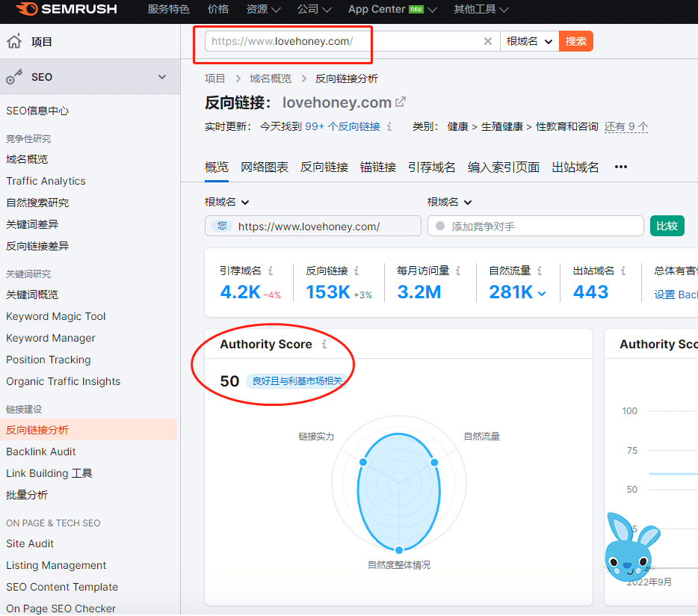This screenshot has width=698, height=616.
Task: Show Authority Score info icon
Action: (x=324, y=345)
